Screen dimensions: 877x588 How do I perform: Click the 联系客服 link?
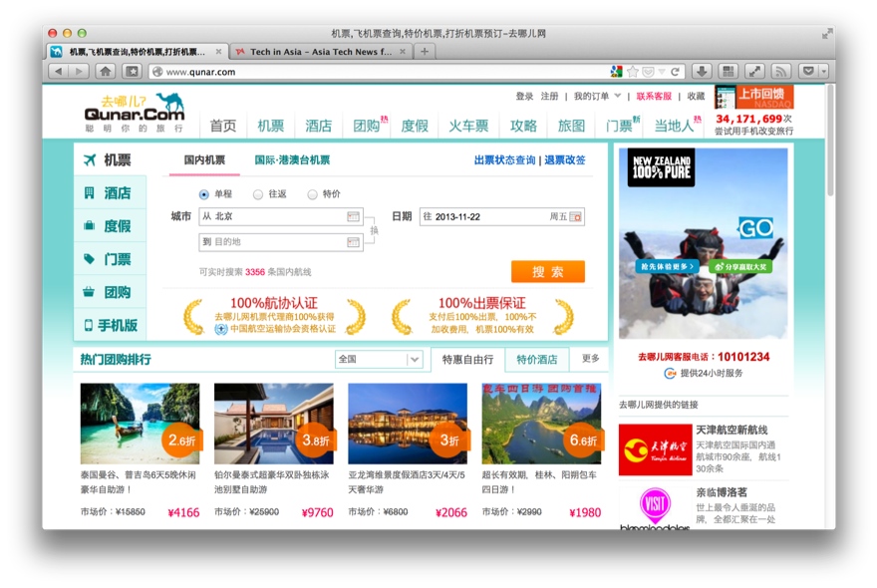click(654, 97)
